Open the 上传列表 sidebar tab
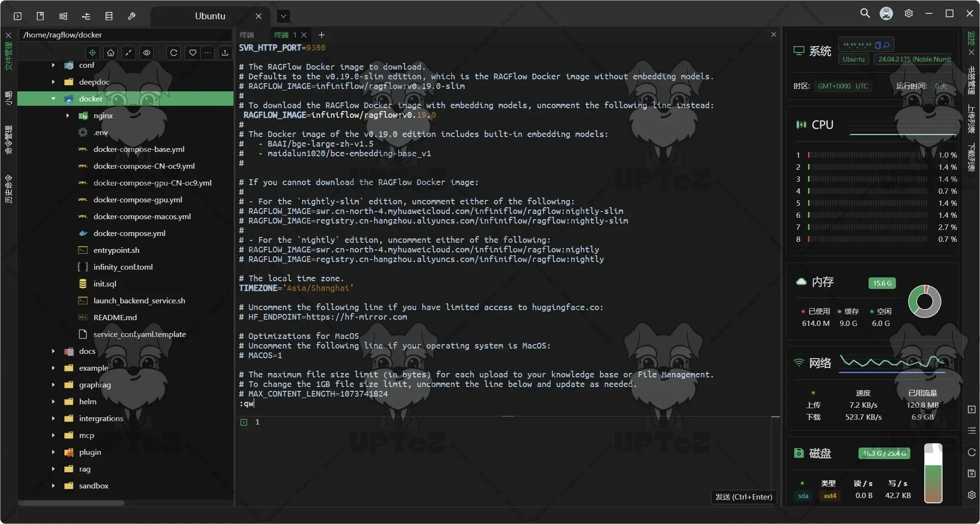The height and width of the screenshot is (524, 980). [x=971, y=119]
